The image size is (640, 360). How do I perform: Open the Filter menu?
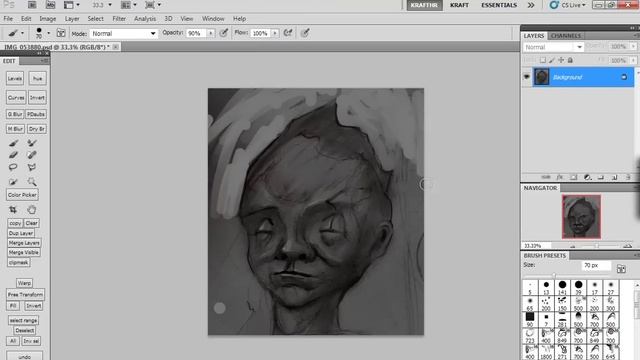[119, 19]
